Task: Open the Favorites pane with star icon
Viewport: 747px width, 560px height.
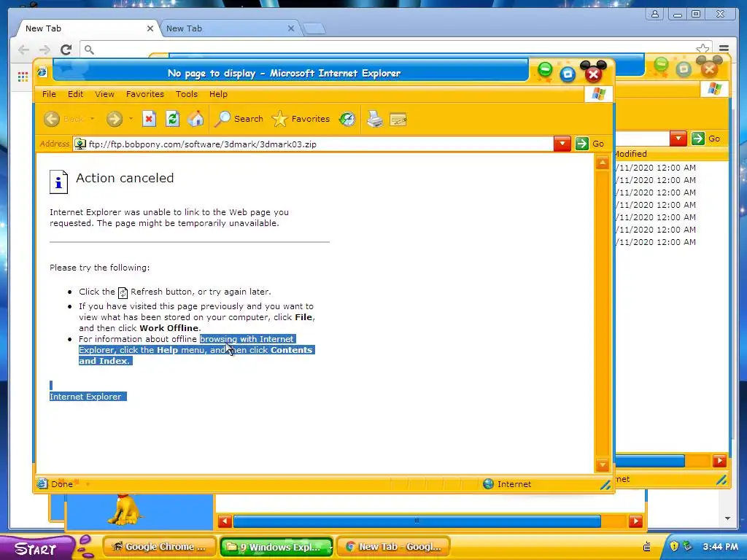Action: [x=301, y=119]
